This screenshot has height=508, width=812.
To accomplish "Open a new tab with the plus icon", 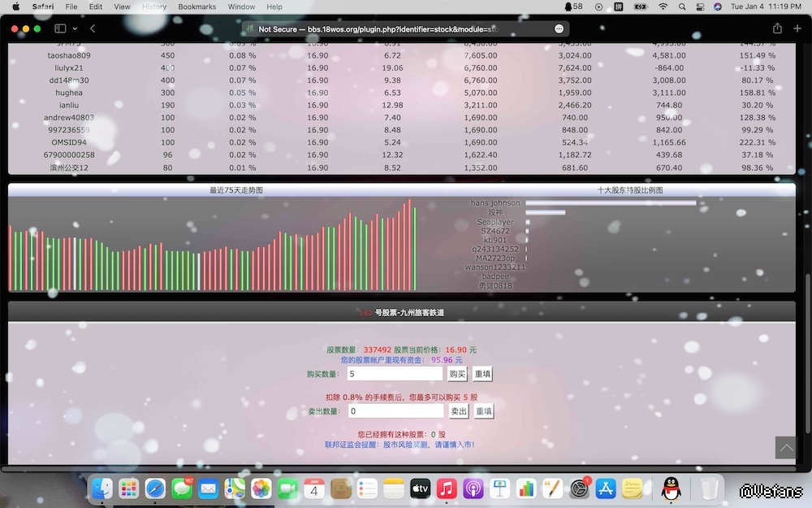I will click(797, 28).
